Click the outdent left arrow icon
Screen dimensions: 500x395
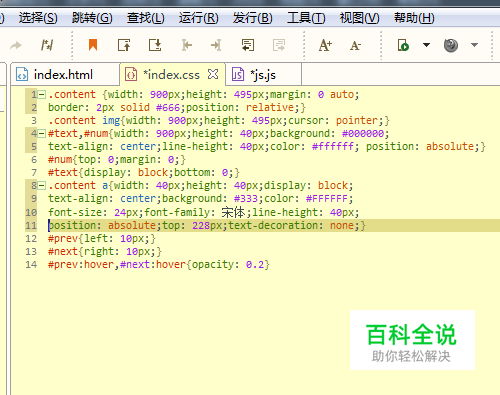point(187,45)
